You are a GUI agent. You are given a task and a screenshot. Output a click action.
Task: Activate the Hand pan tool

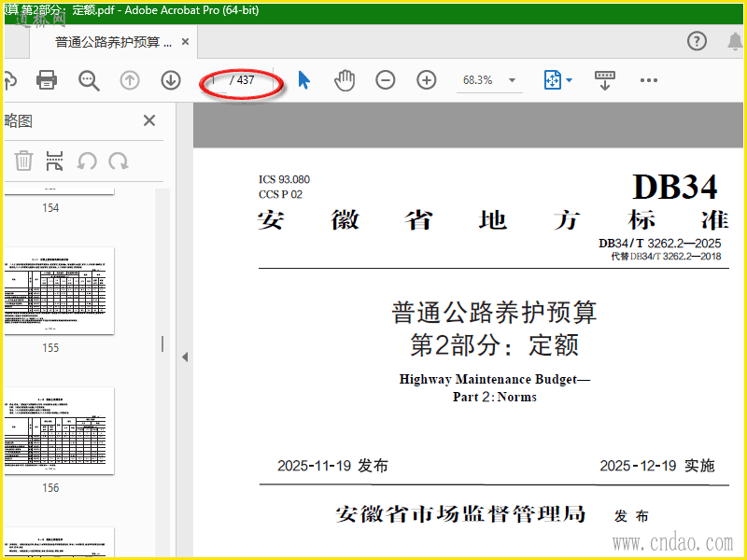coord(345,80)
